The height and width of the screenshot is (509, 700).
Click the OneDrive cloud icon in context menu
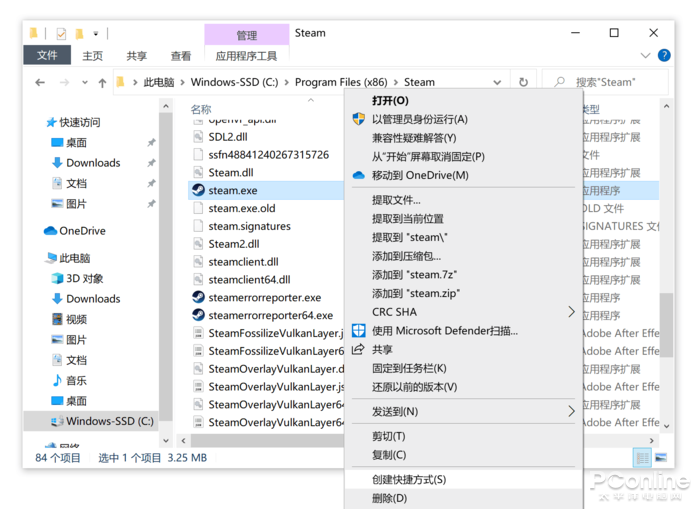358,175
